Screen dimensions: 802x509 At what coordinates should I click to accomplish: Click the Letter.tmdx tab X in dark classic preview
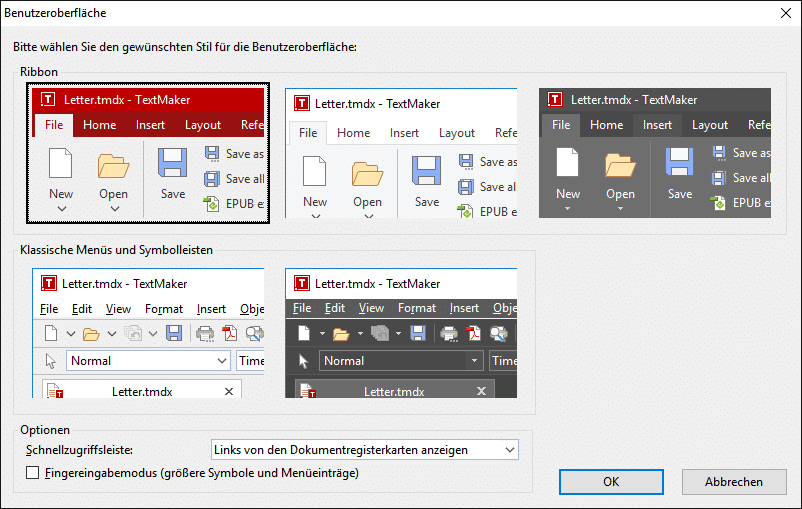tap(481, 391)
